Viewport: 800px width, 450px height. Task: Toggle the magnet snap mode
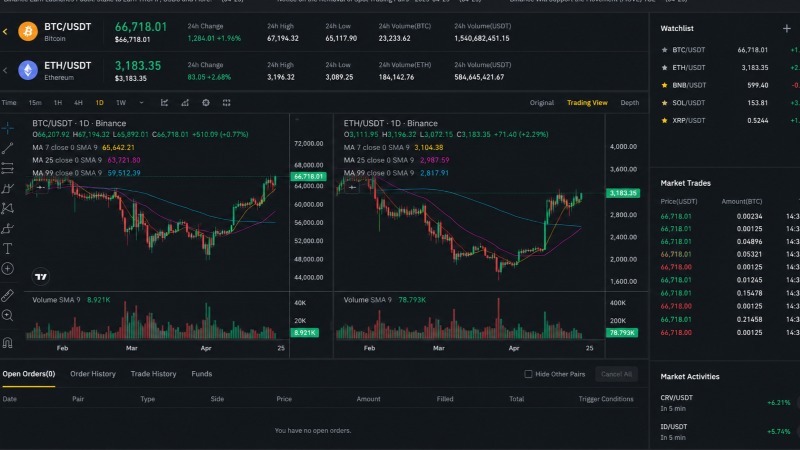click(x=8, y=342)
